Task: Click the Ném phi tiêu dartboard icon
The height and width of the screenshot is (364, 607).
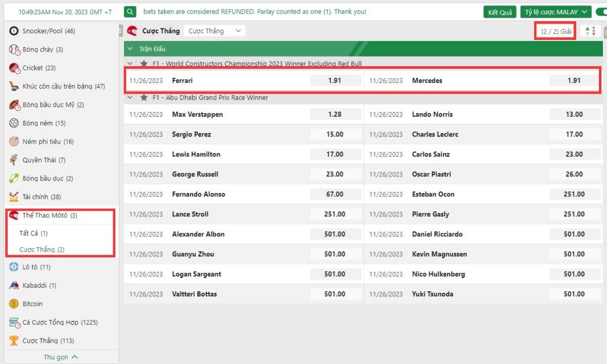Action: tap(14, 142)
